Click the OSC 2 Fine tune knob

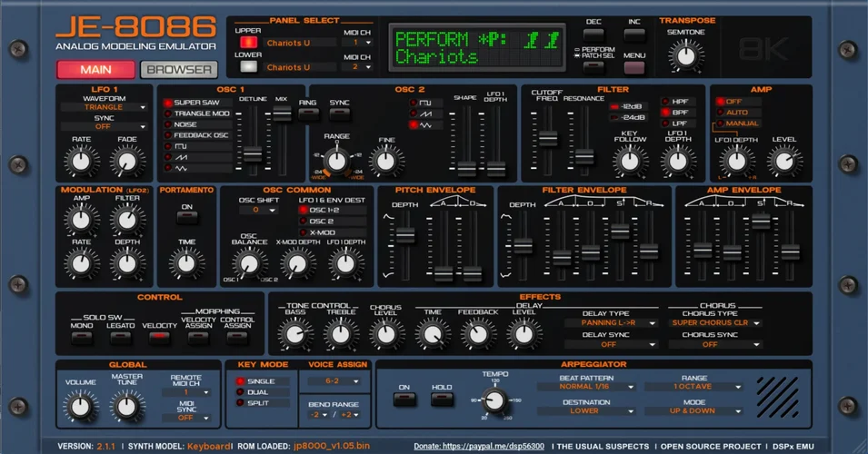(386, 162)
